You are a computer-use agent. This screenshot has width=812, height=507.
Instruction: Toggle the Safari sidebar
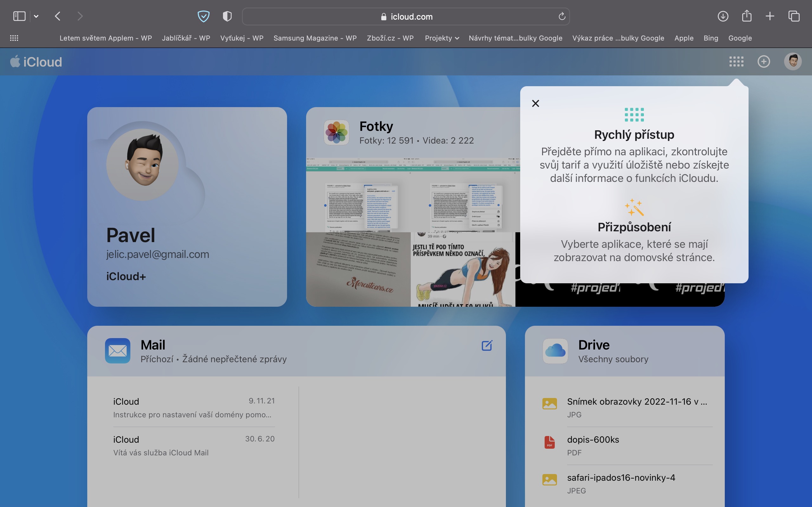pos(19,16)
